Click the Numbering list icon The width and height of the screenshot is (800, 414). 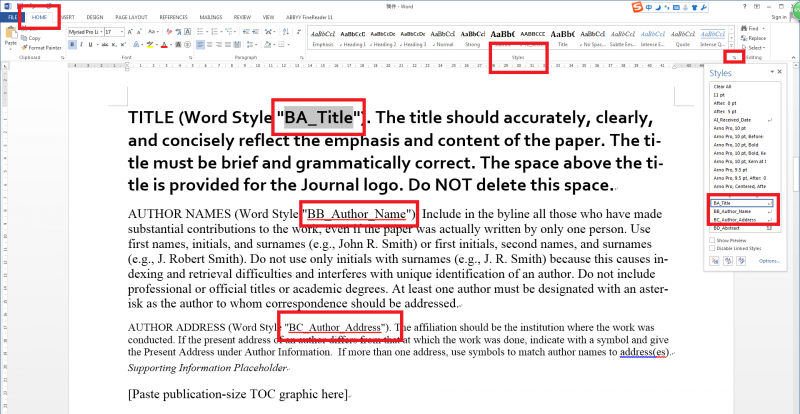pyautogui.click(x=214, y=32)
